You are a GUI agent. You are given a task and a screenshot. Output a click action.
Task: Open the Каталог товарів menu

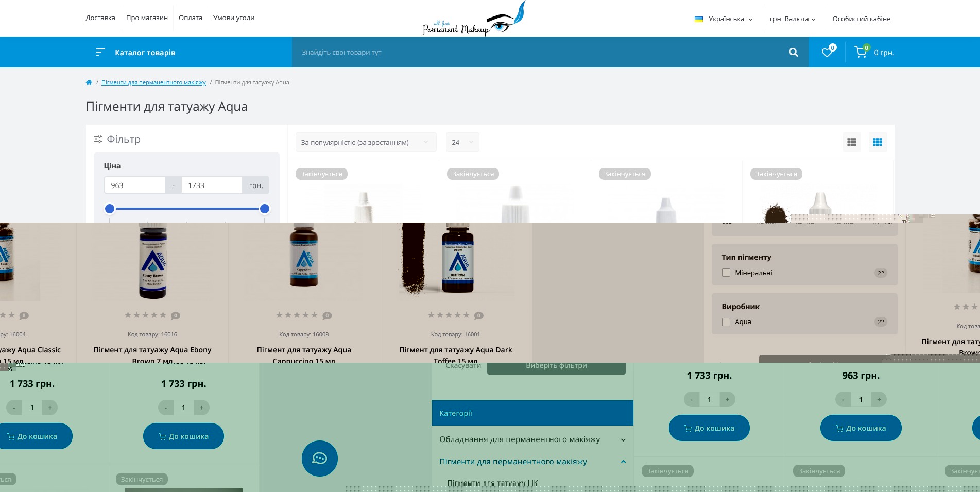[x=145, y=53]
